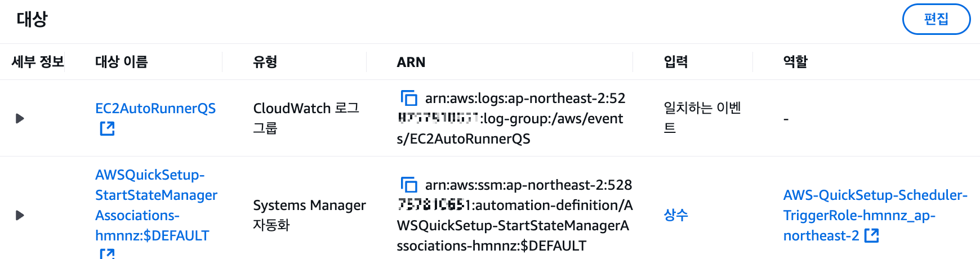Click external icon beside northeast-2 role
The image size is (980, 259).
872,235
